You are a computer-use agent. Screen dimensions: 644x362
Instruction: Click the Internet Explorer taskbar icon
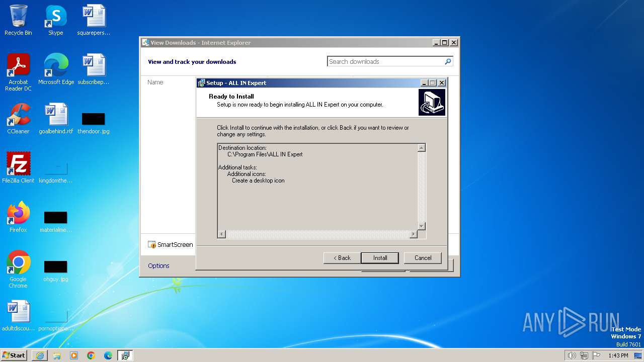point(40,355)
